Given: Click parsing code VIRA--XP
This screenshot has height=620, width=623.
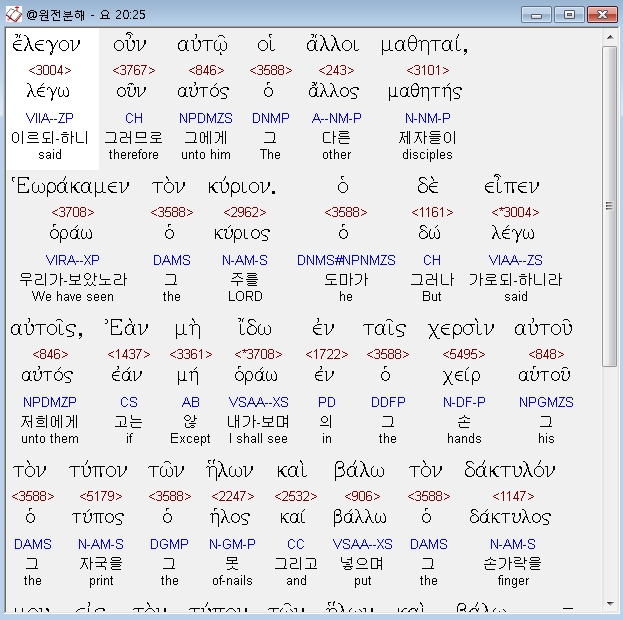Looking at the screenshot, I should 72,260.
